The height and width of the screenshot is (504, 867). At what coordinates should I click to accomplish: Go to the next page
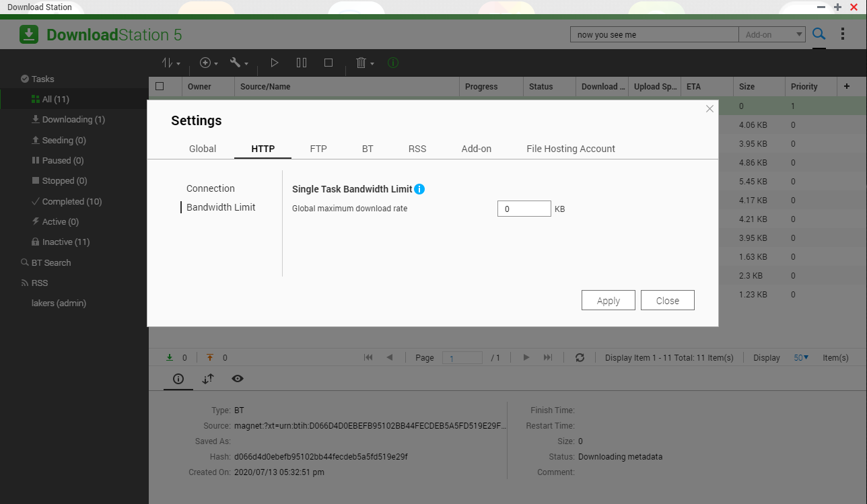click(x=526, y=357)
